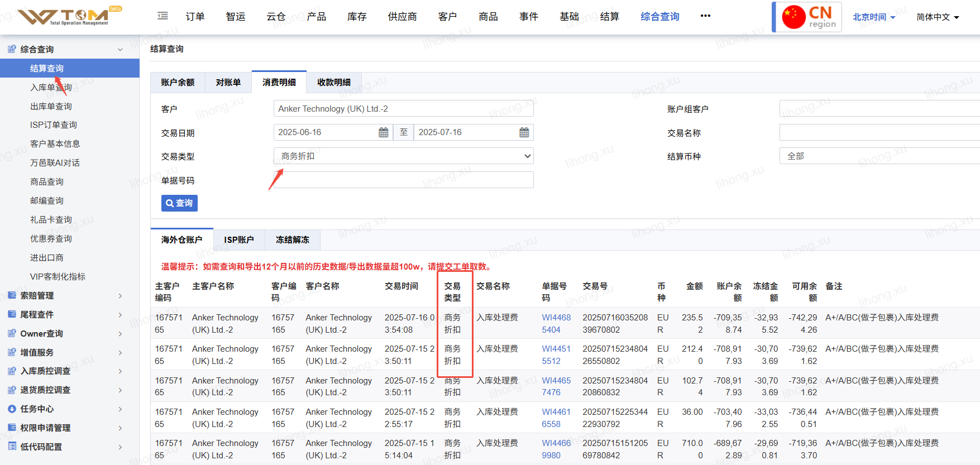This screenshot has width=980, height=465.
Task: Open the 供应商 top menu
Action: [x=402, y=16]
